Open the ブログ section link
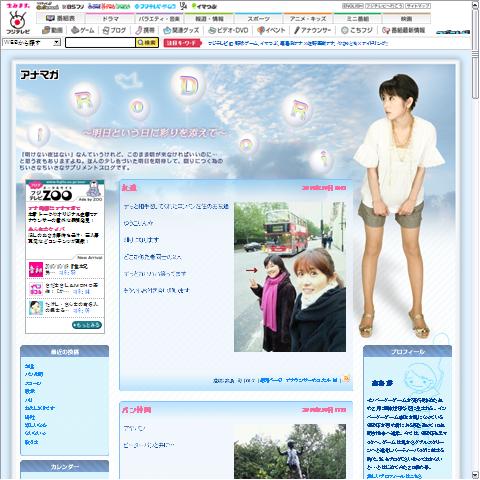The width and height of the screenshot is (480, 480). (114, 30)
